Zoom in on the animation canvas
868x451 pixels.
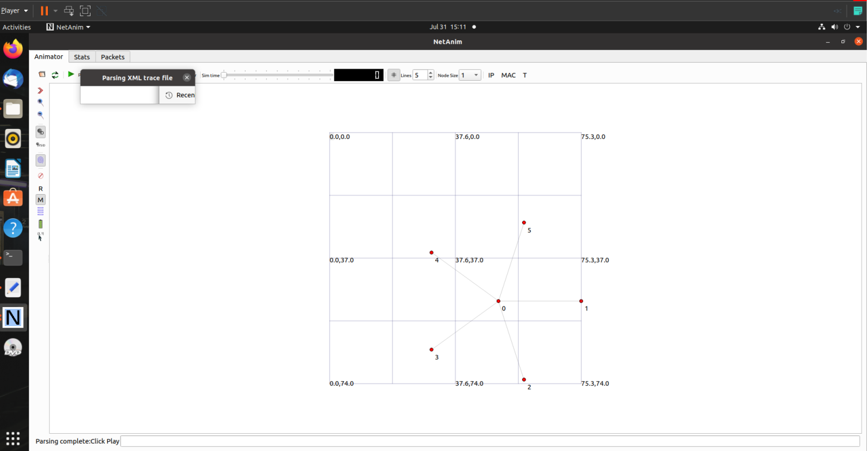pyautogui.click(x=40, y=102)
